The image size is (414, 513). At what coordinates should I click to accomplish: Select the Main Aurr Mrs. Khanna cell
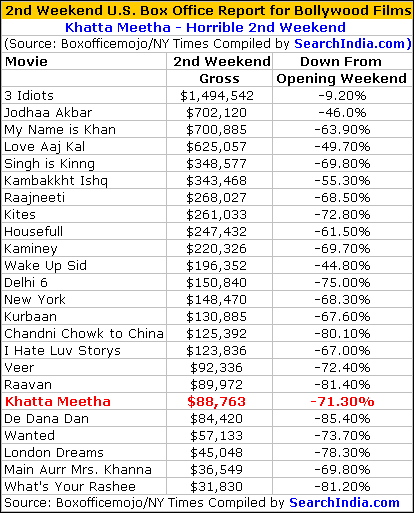[84, 470]
